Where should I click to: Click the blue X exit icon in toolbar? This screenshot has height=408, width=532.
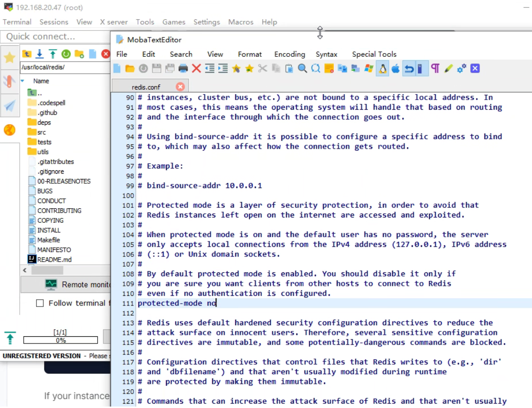tap(475, 69)
